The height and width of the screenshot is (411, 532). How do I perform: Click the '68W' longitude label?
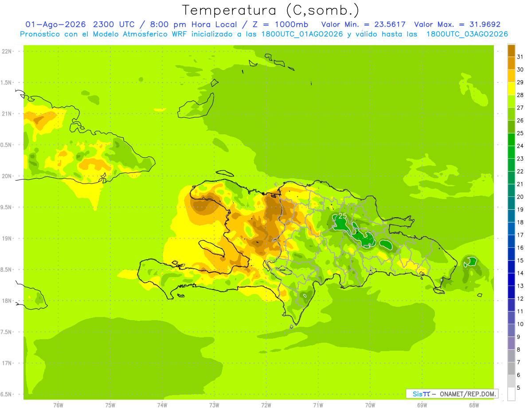pyautogui.click(x=474, y=406)
